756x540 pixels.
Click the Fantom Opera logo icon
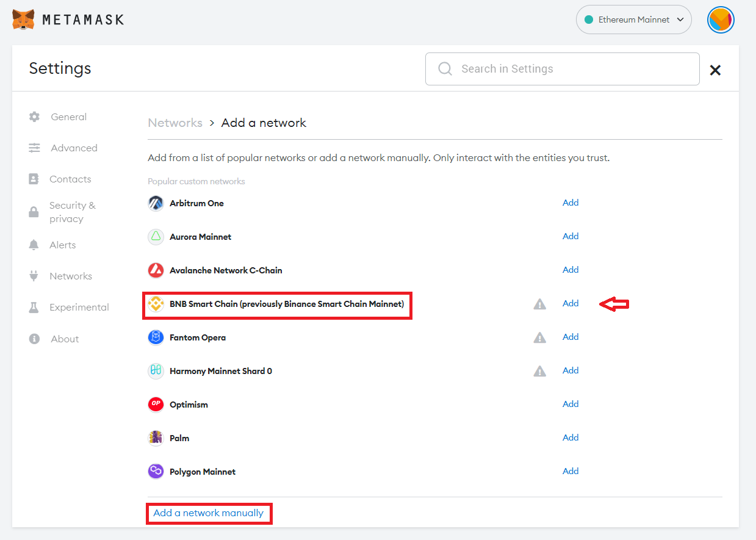click(156, 337)
